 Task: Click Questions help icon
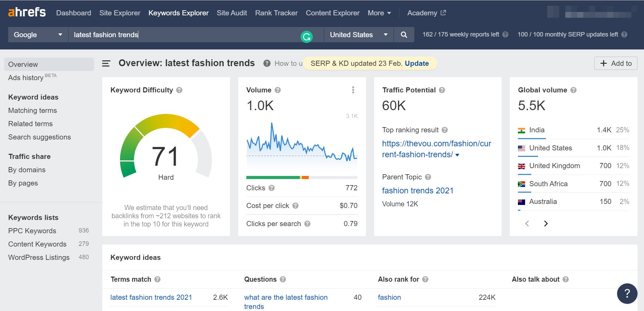pyautogui.click(x=283, y=279)
